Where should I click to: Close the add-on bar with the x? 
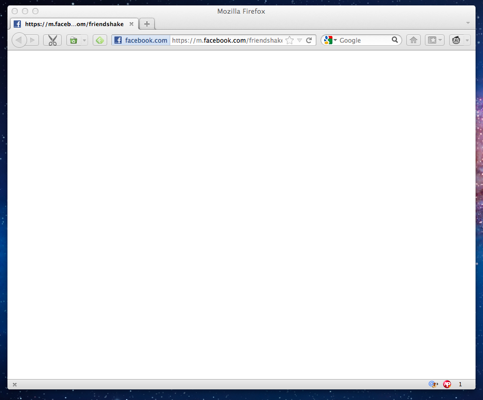click(x=15, y=385)
